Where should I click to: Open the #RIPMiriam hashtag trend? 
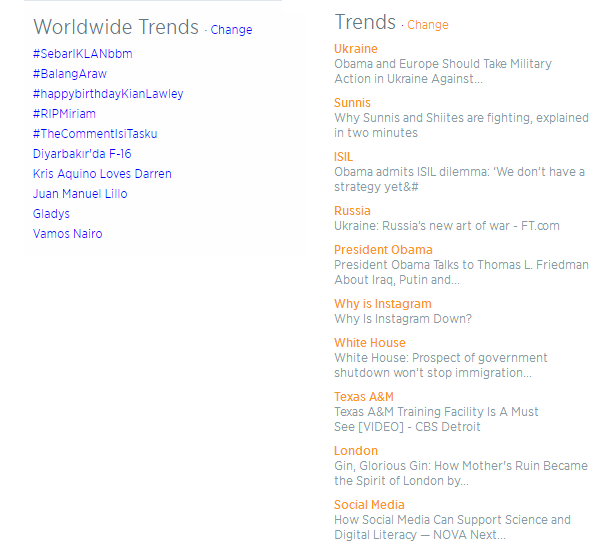pyautogui.click(x=64, y=114)
